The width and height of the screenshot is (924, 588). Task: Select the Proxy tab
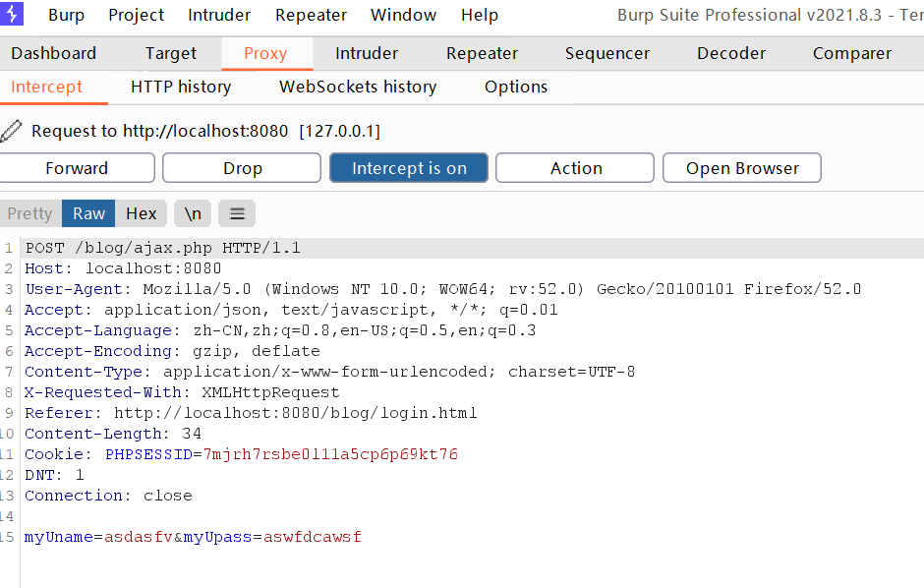pyautogui.click(x=265, y=54)
